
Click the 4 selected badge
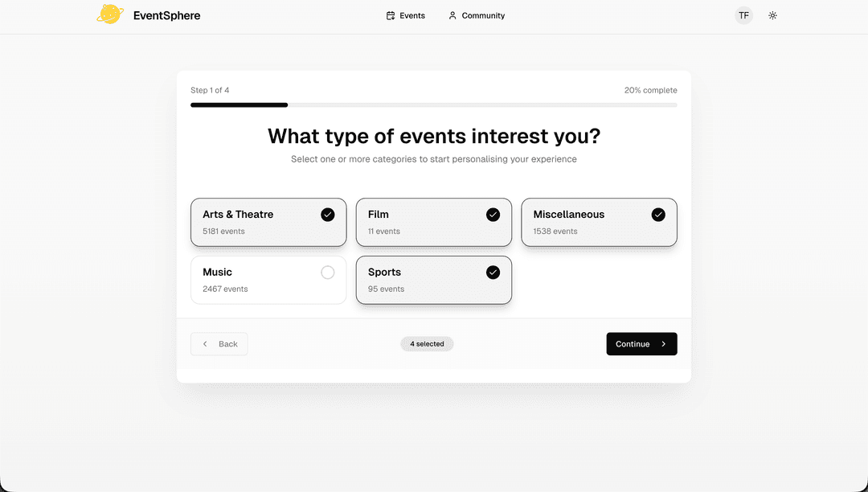(427, 343)
